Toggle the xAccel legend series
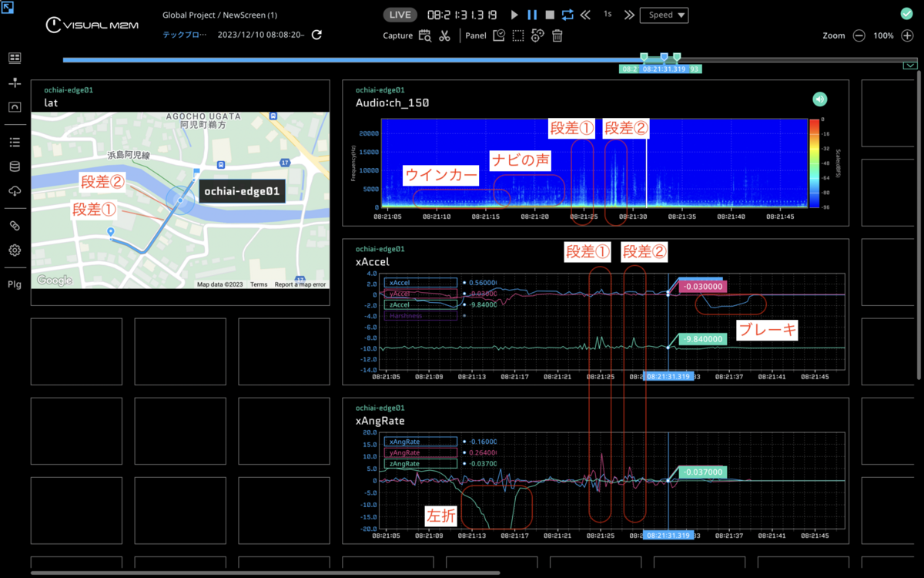Image resolution: width=924 pixels, height=578 pixels. 420,283
